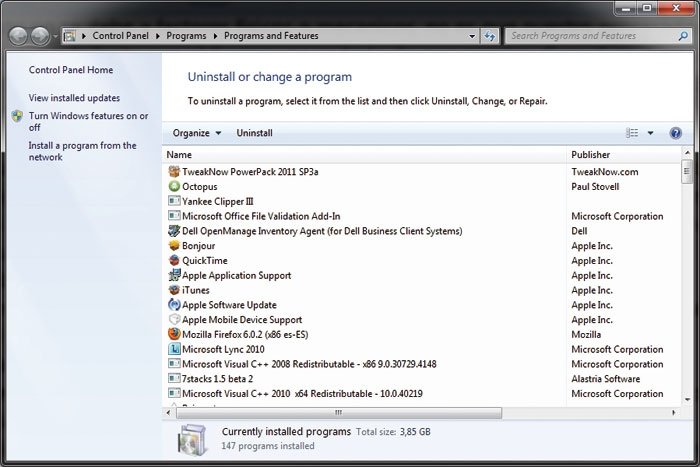Expand the arrow after Programs breadcrumb
Image resolution: width=700 pixels, height=467 pixels.
pos(215,36)
